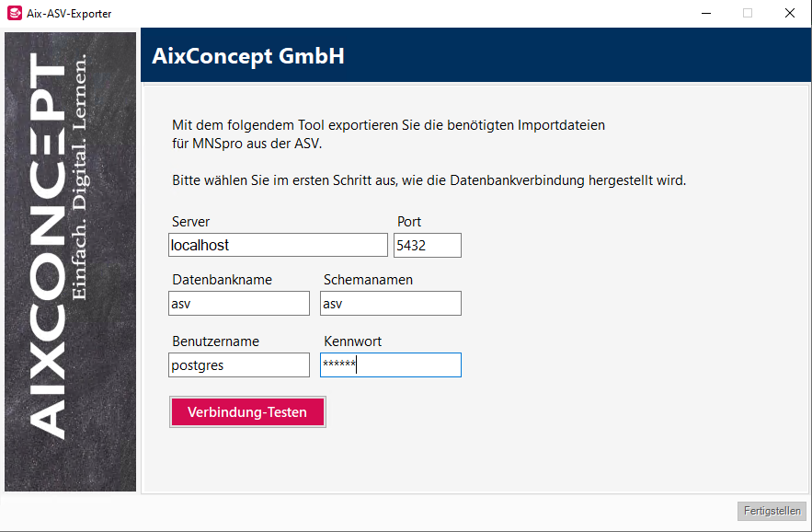The width and height of the screenshot is (812, 532).
Task: Click the Port label text
Action: pos(409,222)
